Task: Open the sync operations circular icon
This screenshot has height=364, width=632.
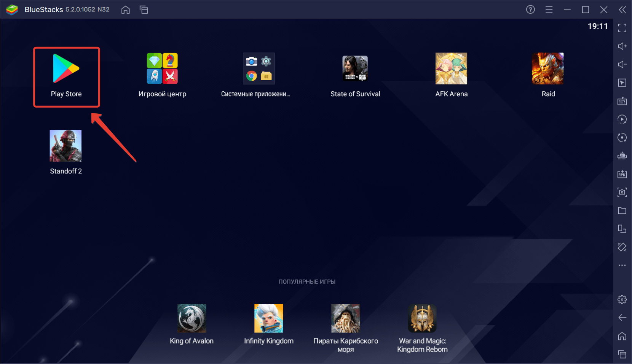Action: tap(622, 137)
